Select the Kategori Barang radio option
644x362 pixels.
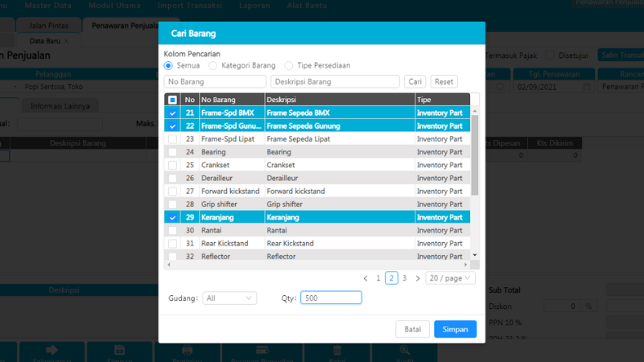pyautogui.click(x=213, y=65)
